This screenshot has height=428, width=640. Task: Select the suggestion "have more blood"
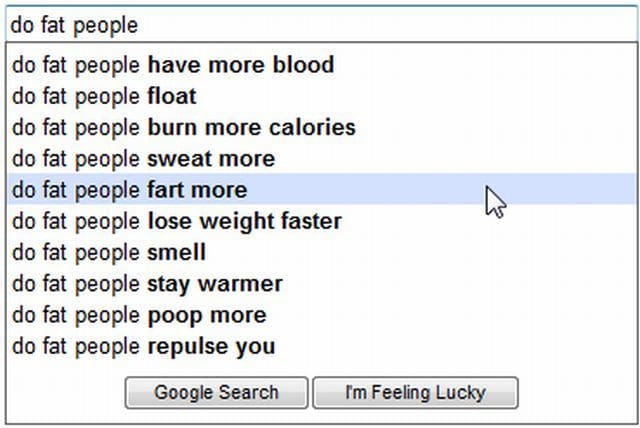[173, 66]
